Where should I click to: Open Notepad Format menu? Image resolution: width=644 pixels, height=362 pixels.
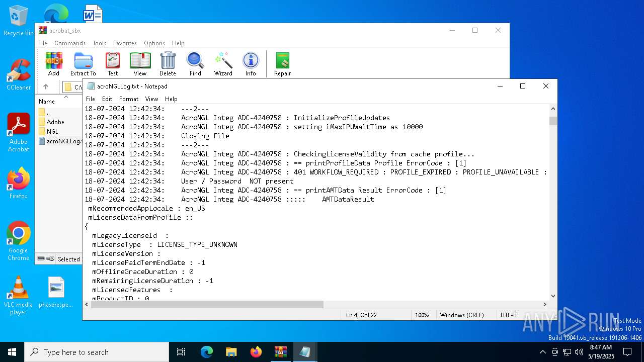tap(129, 99)
